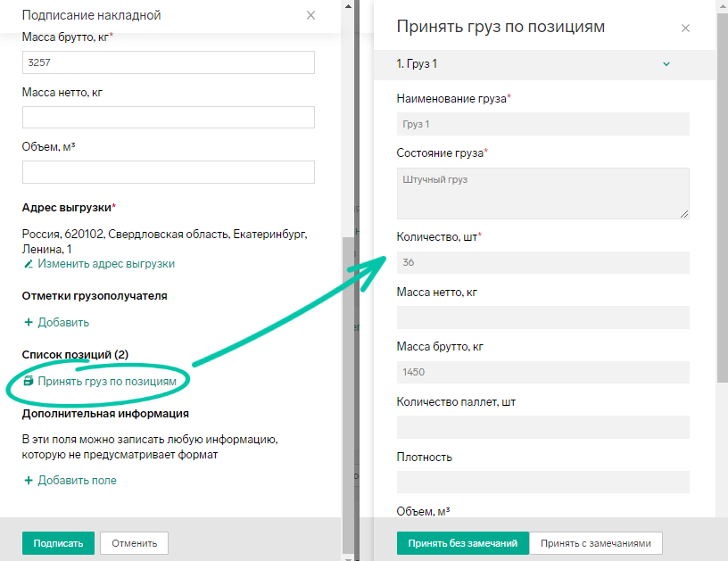Click the box icon for Принять груз по позициям
Screen dimensions: 728x561
tap(29, 381)
